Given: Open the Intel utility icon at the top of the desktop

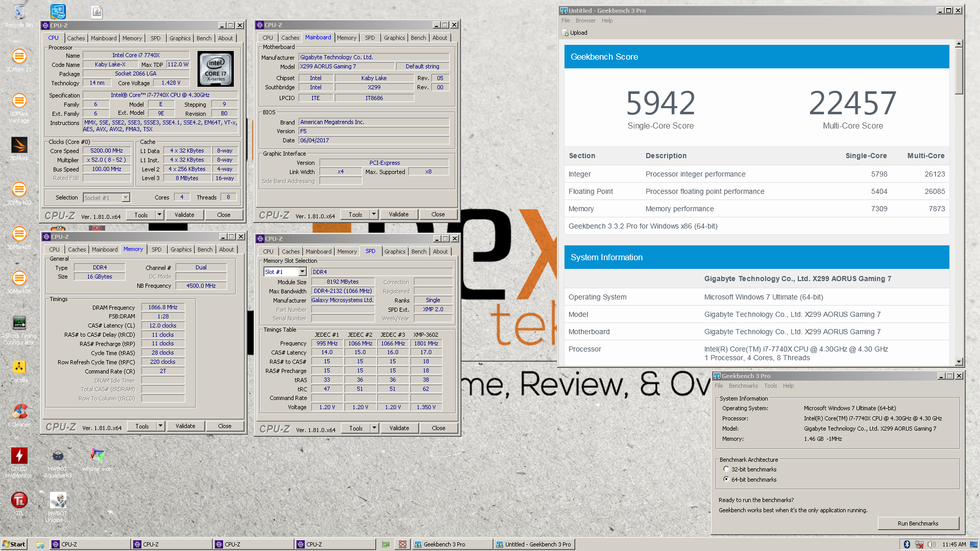Looking at the screenshot, I should coord(58,11).
